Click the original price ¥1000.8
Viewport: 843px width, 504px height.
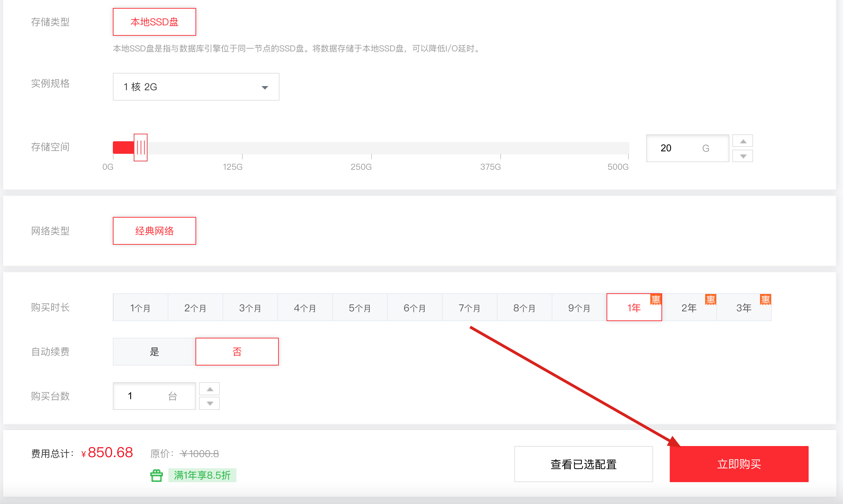(x=200, y=454)
